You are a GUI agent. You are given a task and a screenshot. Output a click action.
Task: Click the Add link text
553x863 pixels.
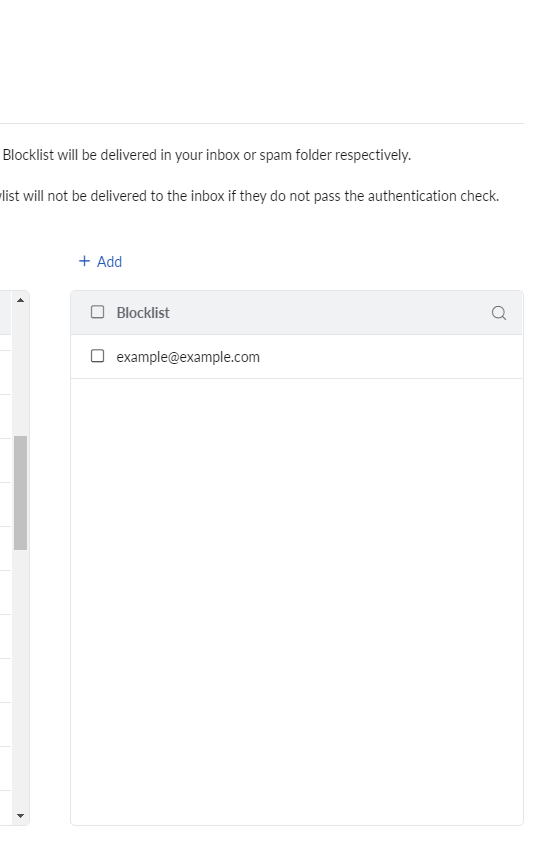[x=109, y=261]
